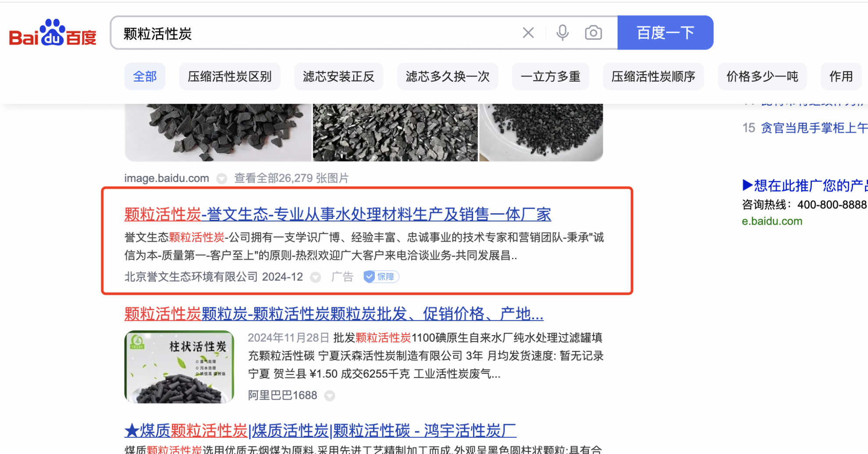Start voice search with microphone icon

point(562,33)
